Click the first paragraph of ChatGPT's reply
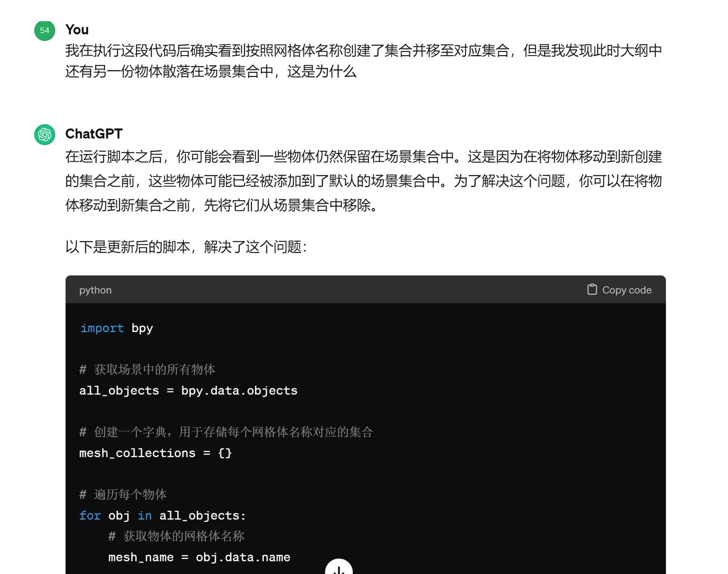This screenshot has height=574, width=728. (x=363, y=181)
